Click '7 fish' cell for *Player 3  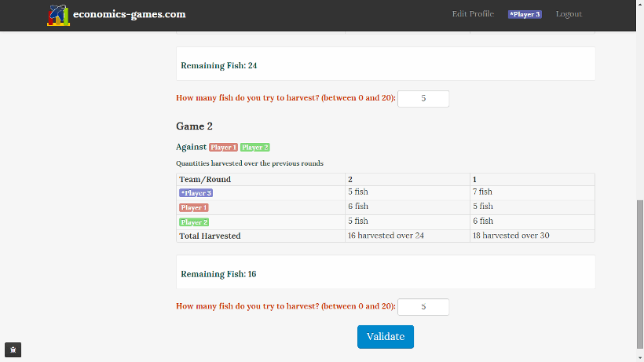532,192
